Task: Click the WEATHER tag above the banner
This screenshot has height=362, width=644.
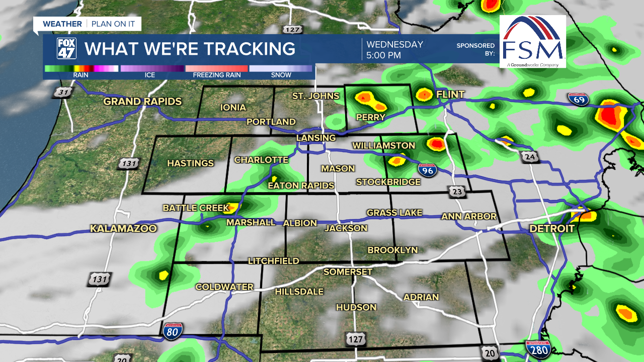Action: (x=62, y=24)
